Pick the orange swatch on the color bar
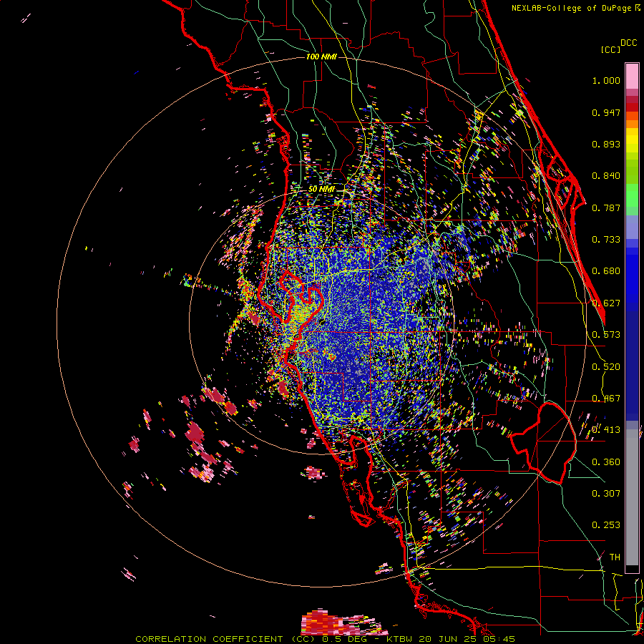 [x=632, y=124]
